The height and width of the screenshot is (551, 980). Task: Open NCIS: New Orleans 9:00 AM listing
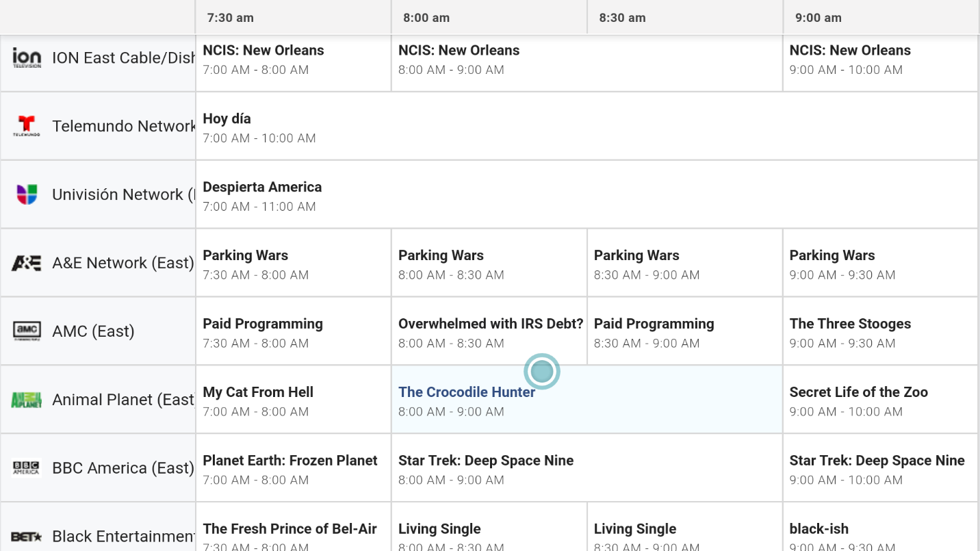click(880, 63)
